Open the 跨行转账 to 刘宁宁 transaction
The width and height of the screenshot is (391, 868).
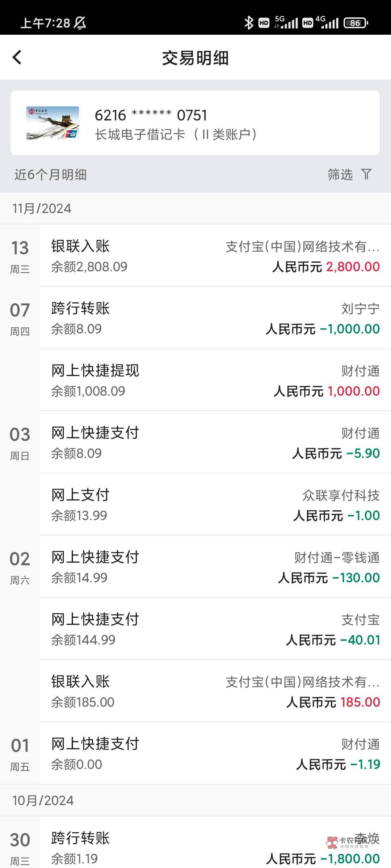215,318
